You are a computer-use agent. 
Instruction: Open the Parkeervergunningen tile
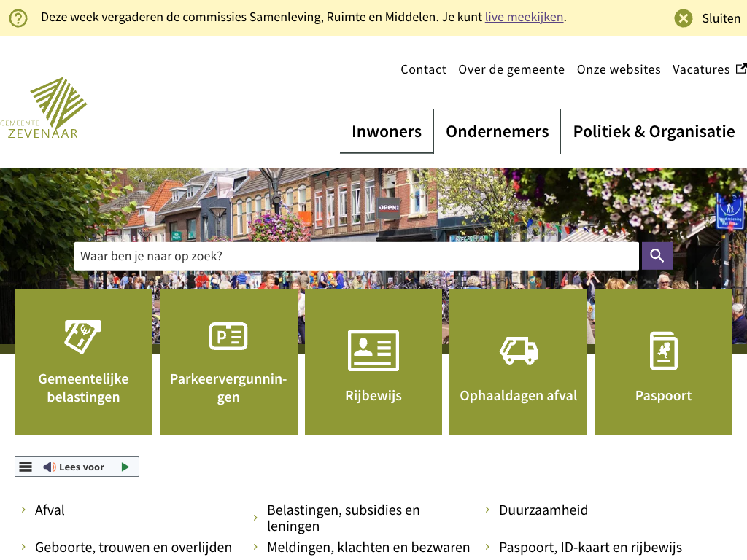click(228, 362)
